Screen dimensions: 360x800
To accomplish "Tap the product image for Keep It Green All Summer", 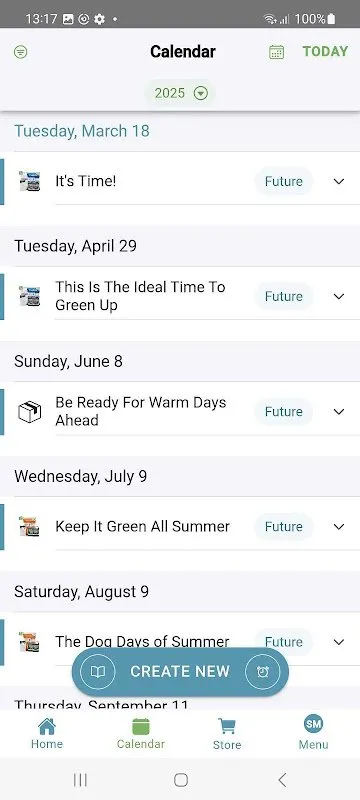I will click(30, 527).
